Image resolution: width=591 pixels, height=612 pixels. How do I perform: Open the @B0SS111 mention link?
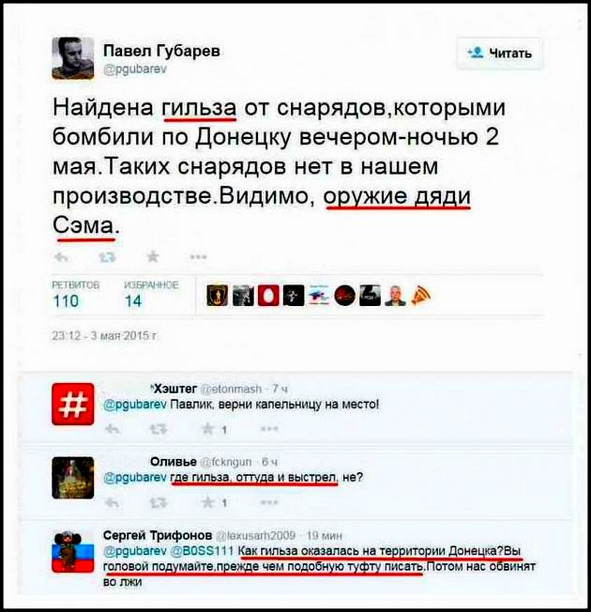202,551
